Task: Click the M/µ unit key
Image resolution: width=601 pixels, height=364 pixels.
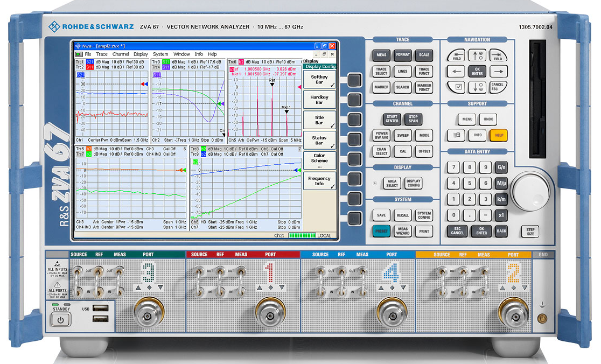Action: [501, 184]
